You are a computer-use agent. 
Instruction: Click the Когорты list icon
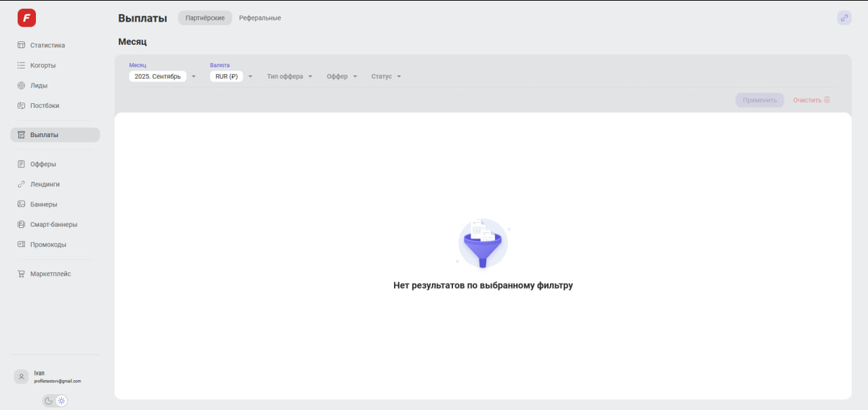coord(21,66)
